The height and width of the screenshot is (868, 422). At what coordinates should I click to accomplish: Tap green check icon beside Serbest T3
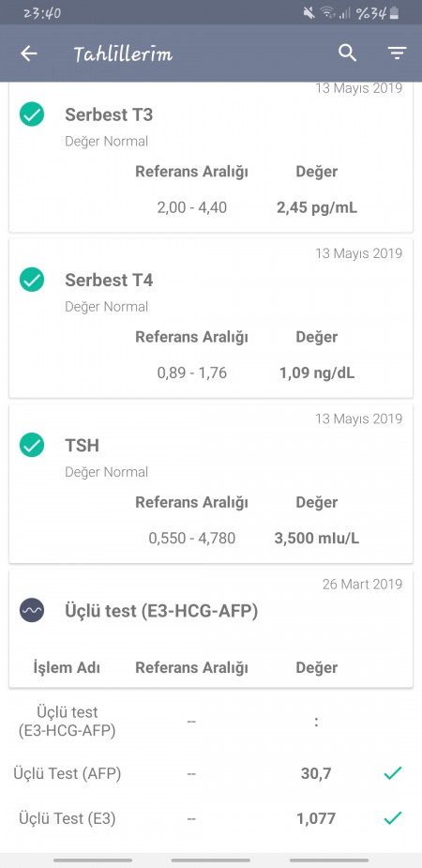click(x=32, y=114)
